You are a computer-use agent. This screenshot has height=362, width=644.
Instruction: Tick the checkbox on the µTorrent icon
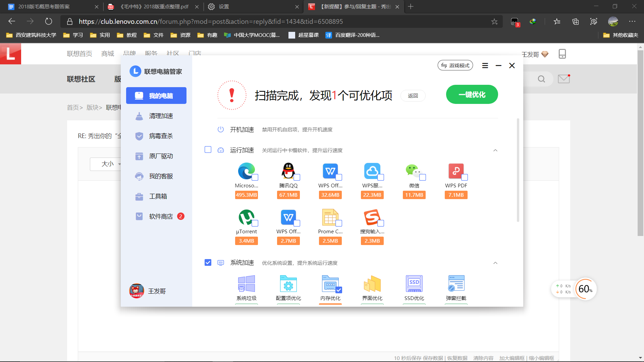click(255, 223)
